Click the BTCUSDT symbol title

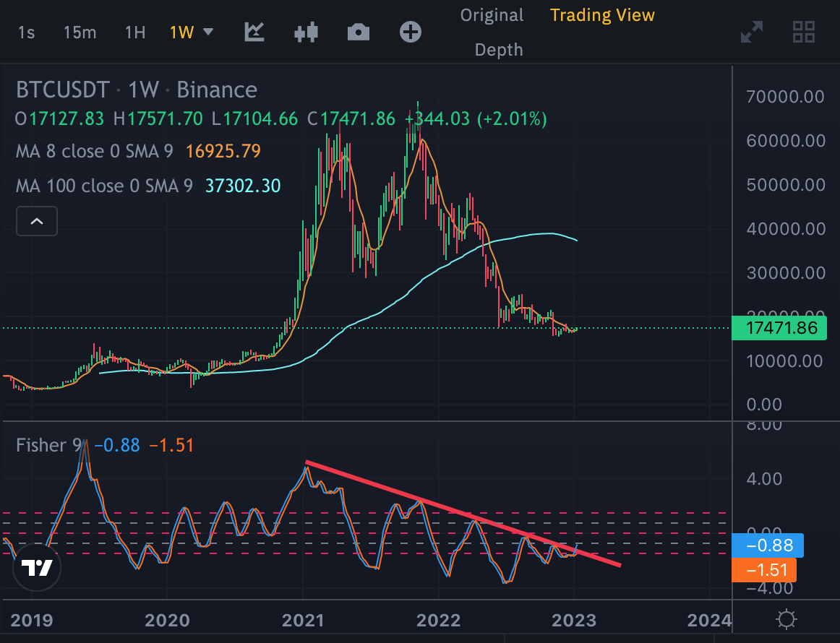pos(63,90)
